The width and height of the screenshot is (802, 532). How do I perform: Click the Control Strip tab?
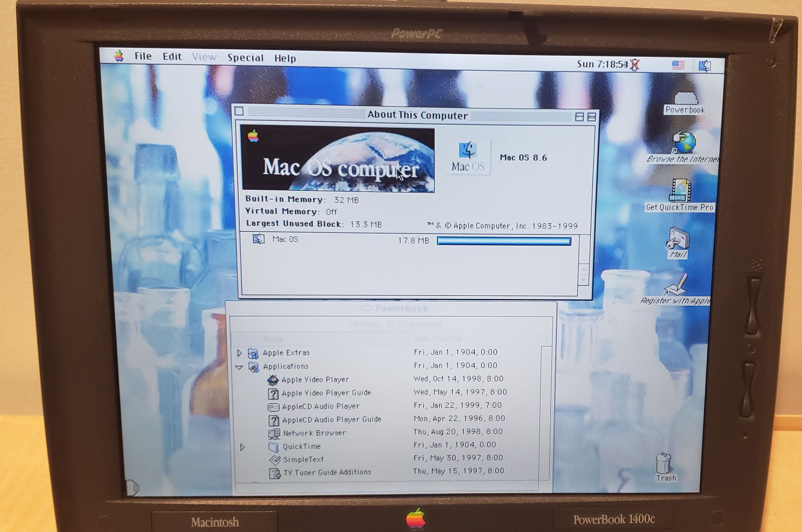133,488
